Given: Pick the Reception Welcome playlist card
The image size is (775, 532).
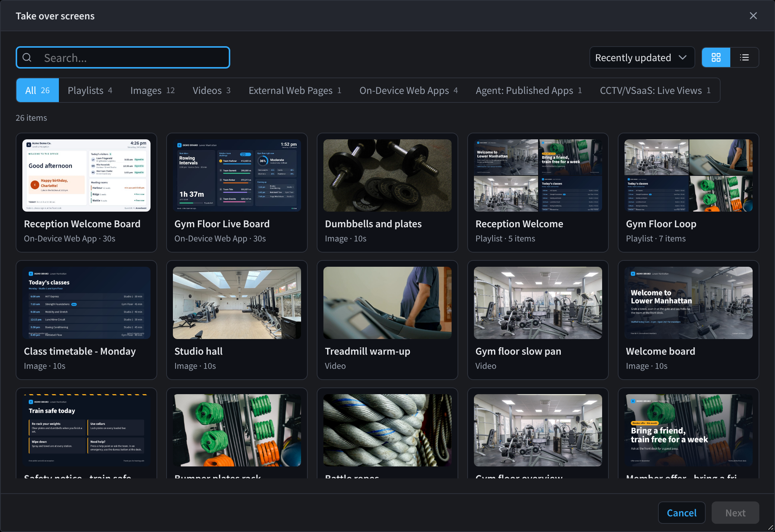Looking at the screenshot, I should point(538,193).
